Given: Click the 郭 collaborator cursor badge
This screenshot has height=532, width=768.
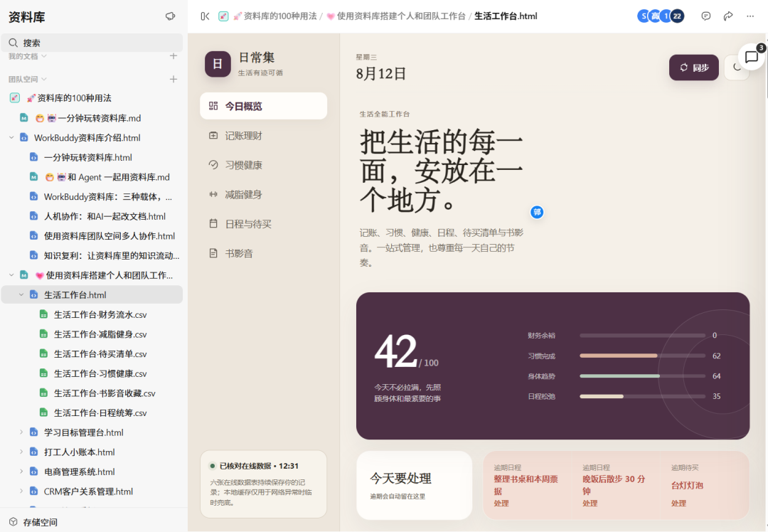Looking at the screenshot, I should [x=537, y=212].
